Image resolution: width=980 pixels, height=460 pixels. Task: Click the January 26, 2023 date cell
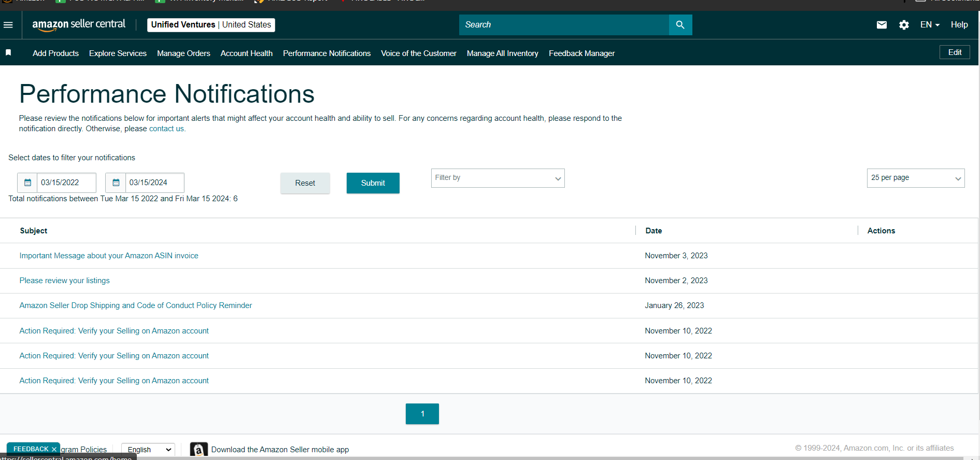pos(674,305)
